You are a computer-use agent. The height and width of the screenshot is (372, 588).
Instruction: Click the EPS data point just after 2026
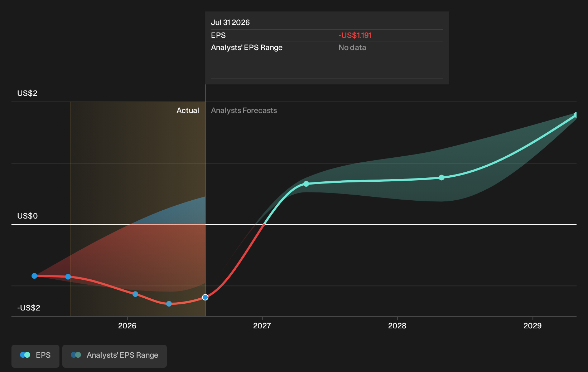click(x=135, y=294)
